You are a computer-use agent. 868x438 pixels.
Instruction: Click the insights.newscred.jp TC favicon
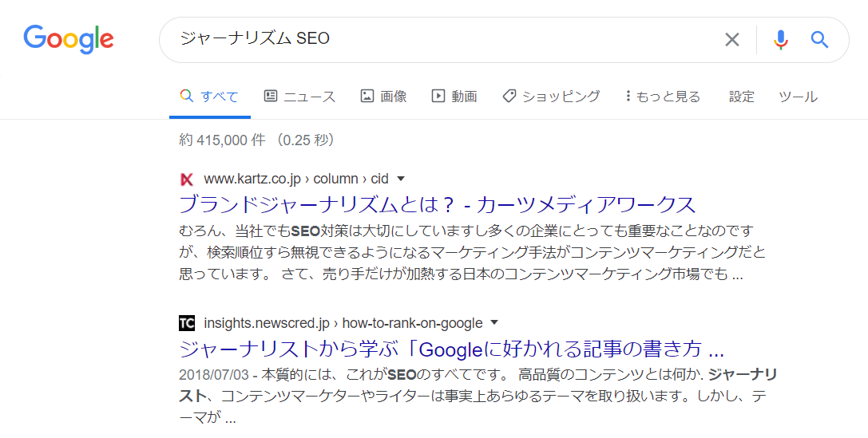(187, 323)
